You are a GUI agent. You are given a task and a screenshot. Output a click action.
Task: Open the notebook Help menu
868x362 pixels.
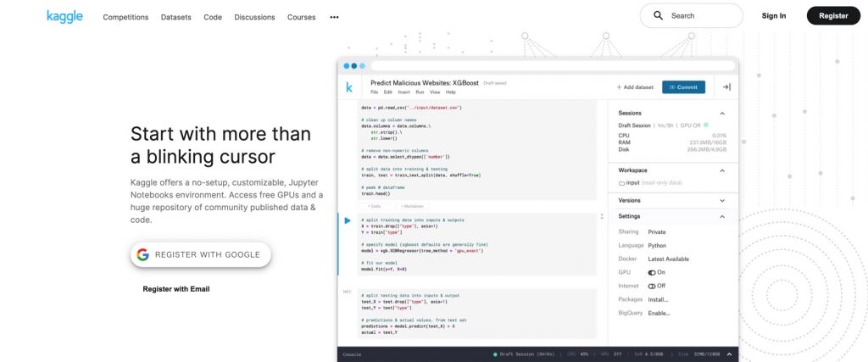point(451,92)
